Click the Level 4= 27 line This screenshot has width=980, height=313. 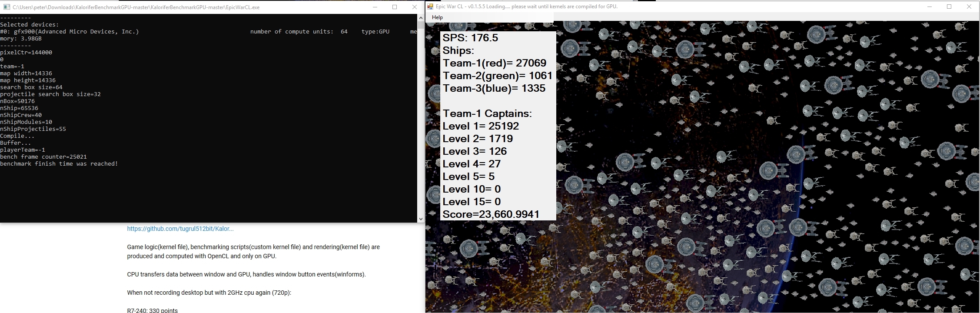472,164
